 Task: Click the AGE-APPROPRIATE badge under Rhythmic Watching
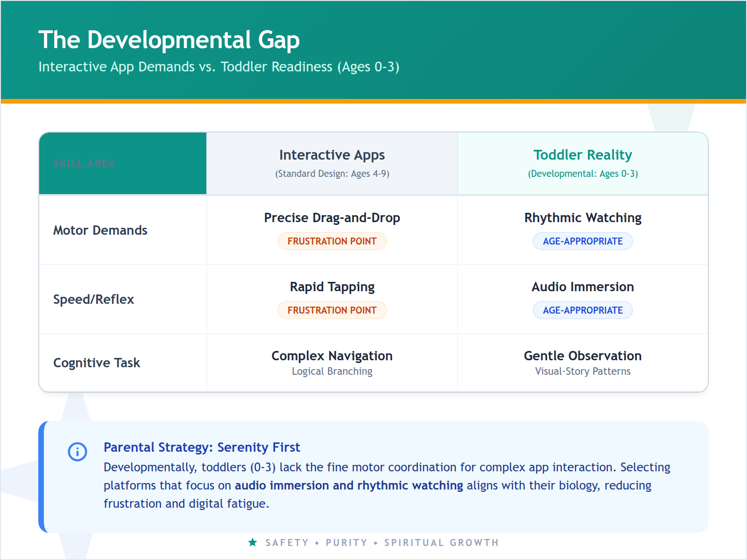582,241
